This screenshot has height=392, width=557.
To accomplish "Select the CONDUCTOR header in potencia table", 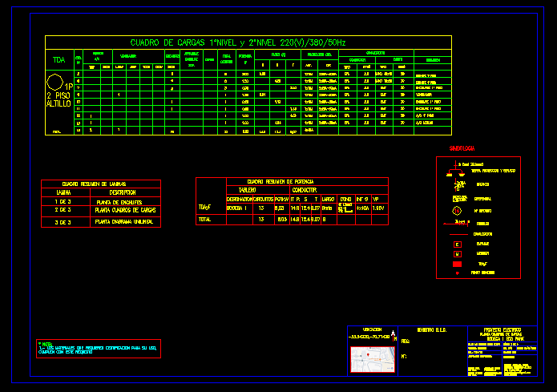I will click(305, 190).
